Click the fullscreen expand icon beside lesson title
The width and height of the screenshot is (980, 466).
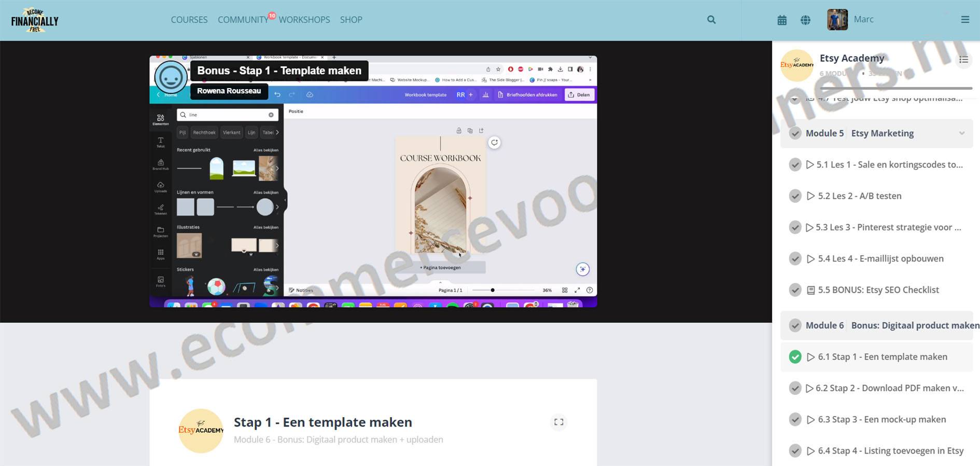558,422
